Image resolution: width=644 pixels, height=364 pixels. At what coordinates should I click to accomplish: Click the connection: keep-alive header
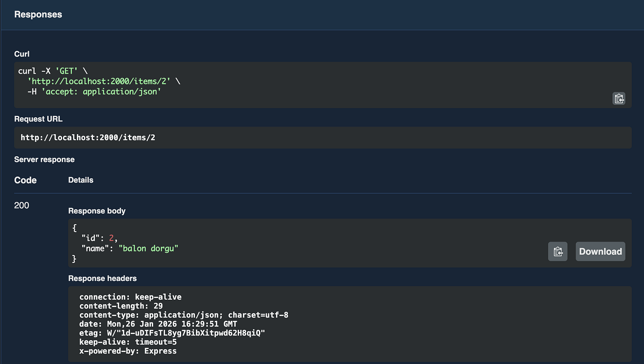tap(130, 297)
